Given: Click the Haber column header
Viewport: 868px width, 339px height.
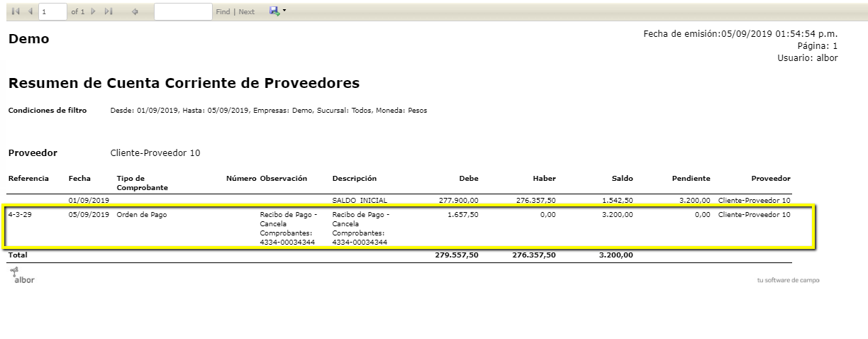Looking at the screenshot, I should 545,178.
